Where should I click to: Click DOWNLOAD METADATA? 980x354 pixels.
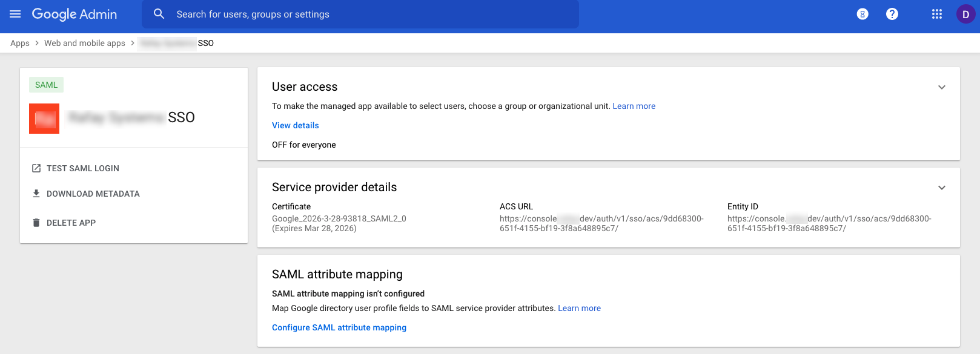pyautogui.click(x=93, y=194)
